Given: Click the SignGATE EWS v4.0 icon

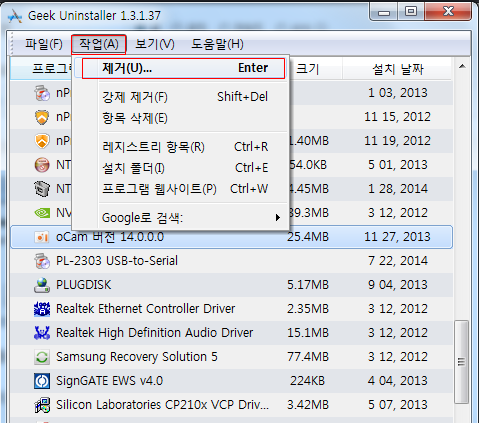Looking at the screenshot, I should point(42,381).
